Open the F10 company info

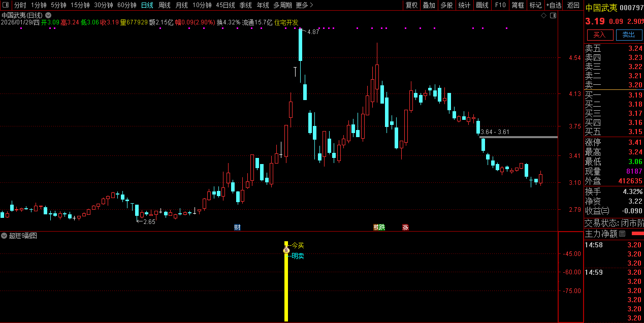click(500, 5)
